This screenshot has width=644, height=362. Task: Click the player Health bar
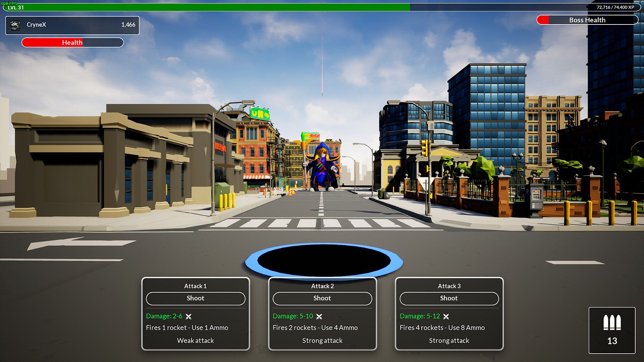72,43
